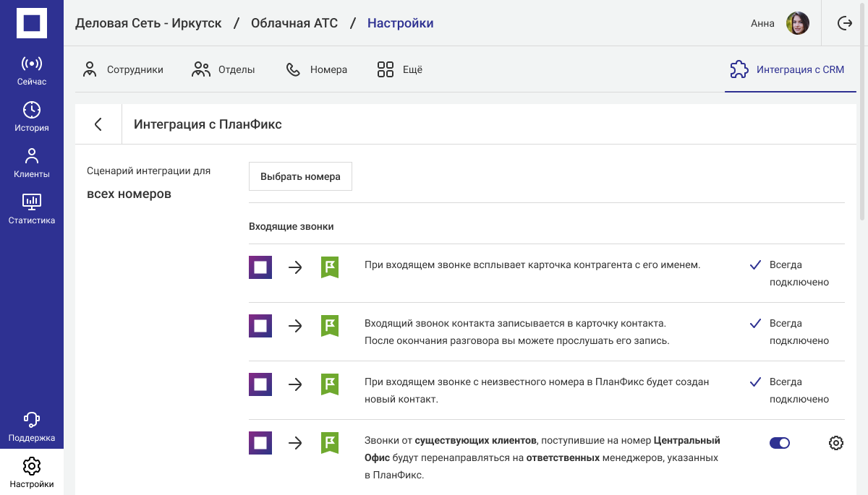Image resolution: width=868 pixels, height=495 pixels.
Task: Click the back arrow beside Интеграция с ПланФикс
Action: click(98, 124)
